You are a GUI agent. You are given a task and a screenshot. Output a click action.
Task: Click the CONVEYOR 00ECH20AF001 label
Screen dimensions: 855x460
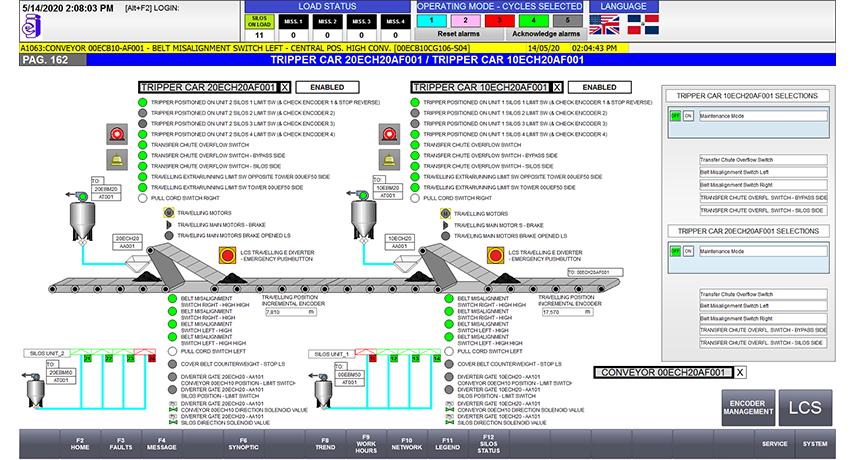pyautogui.click(x=663, y=372)
